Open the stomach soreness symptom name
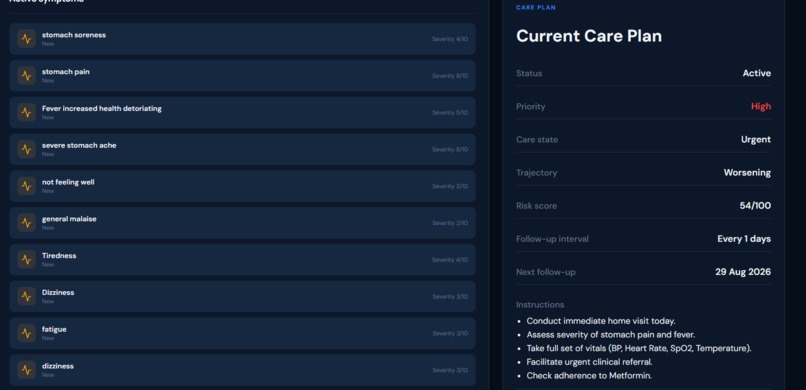The height and width of the screenshot is (390, 806). pos(74,35)
